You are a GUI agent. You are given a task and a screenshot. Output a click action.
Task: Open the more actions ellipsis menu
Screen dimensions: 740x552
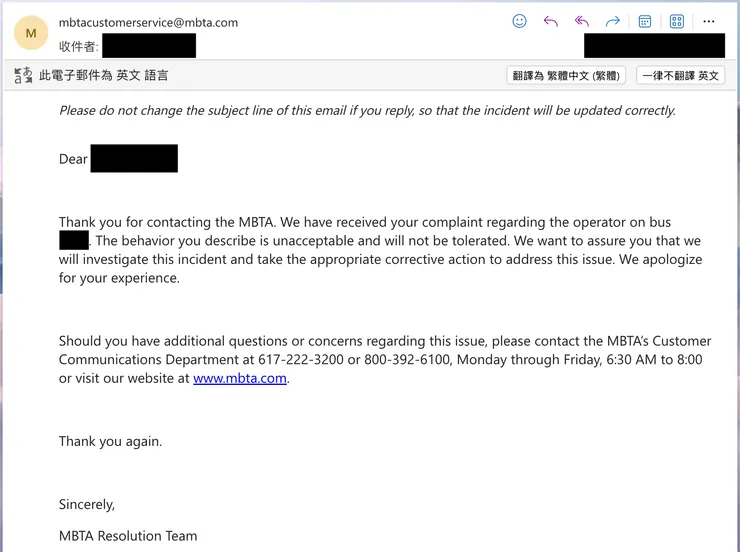709,21
